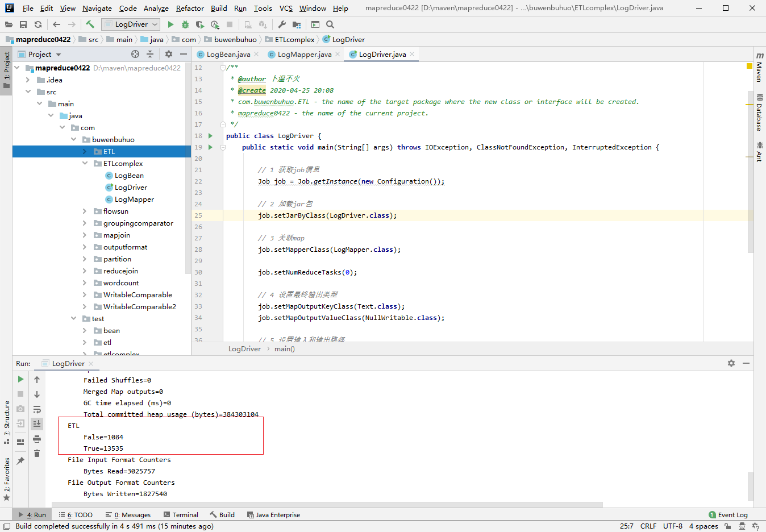Open the 6: TODO tool window

point(76,514)
